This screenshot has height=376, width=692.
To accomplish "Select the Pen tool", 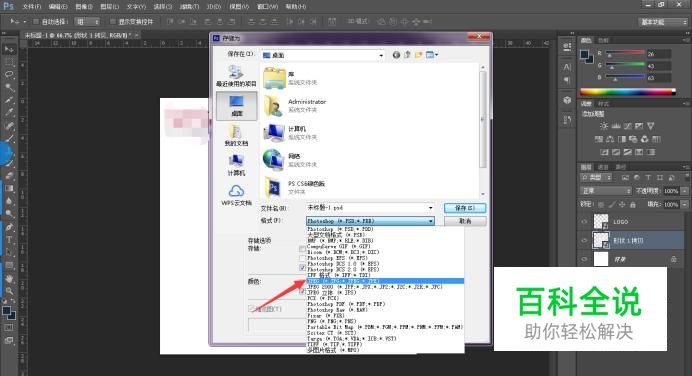I will 9,227.
